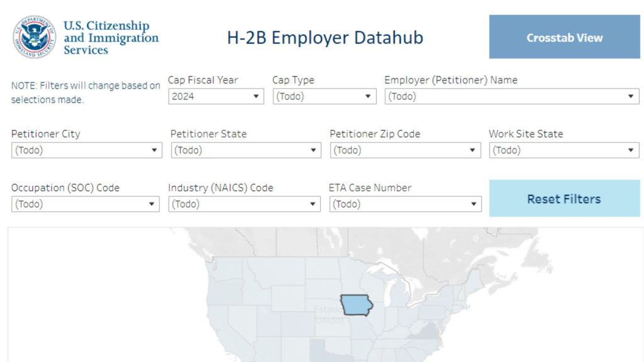Expand the ETA Case Number filter
This screenshot has height=362, width=644.
pos(404,204)
